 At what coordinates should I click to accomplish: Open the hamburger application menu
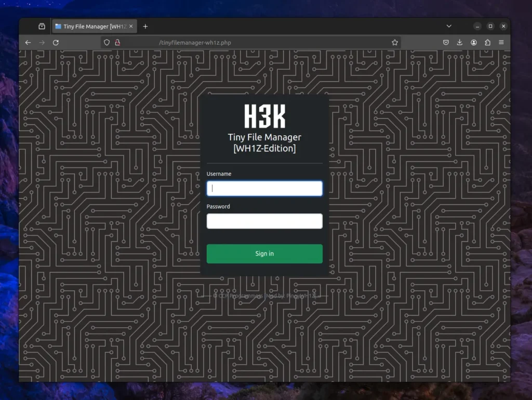point(501,43)
